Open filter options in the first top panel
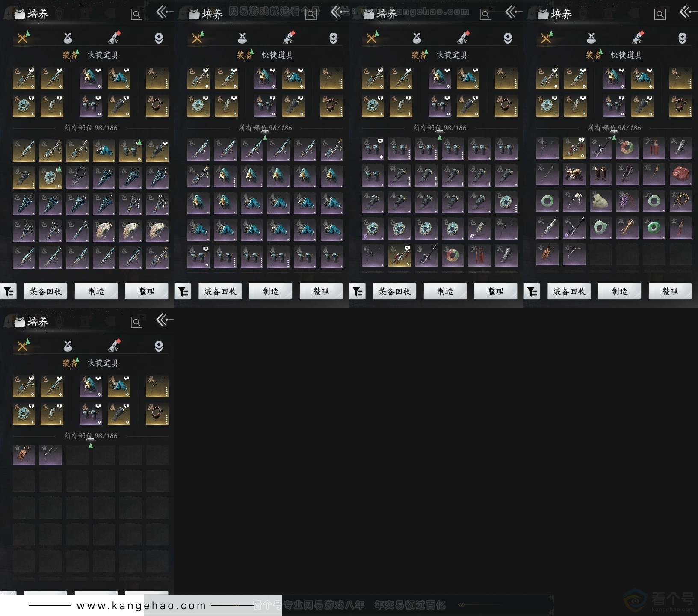 pyautogui.click(x=9, y=292)
